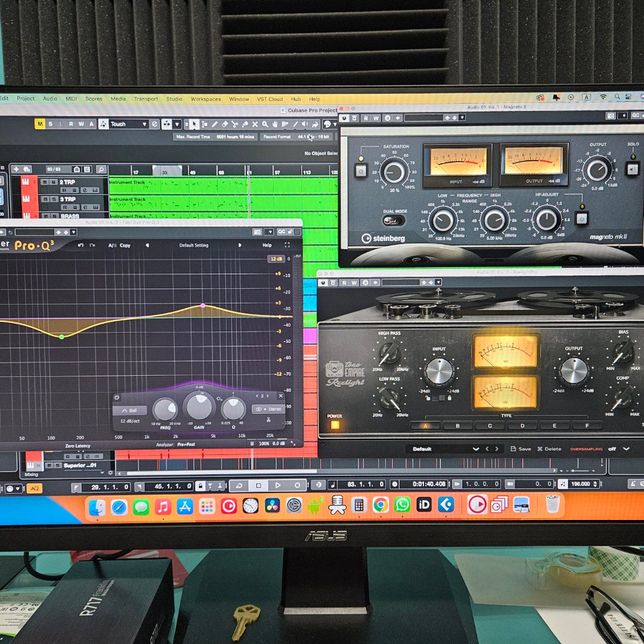Open WhatsApp from the Dock
Viewport: 644px width, 644px height.
point(402,505)
